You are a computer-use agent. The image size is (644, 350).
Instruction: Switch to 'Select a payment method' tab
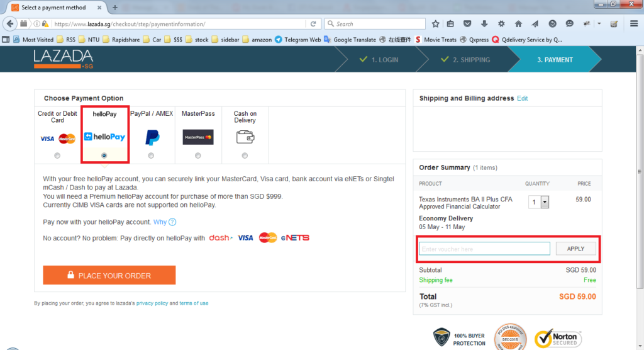[53, 8]
